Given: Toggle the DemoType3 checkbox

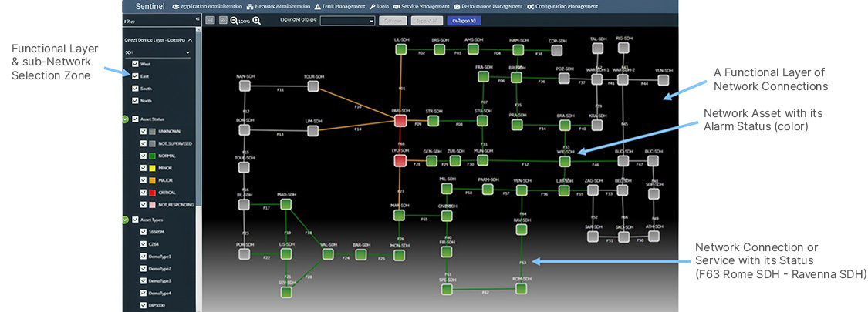Looking at the screenshot, I should pyautogui.click(x=144, y=280).
